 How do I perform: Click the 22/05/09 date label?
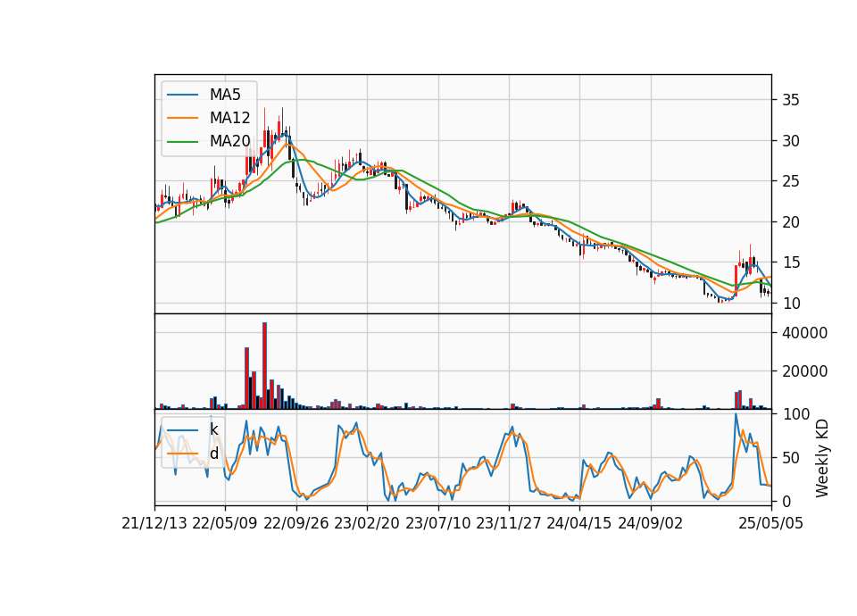coord(225,523)
